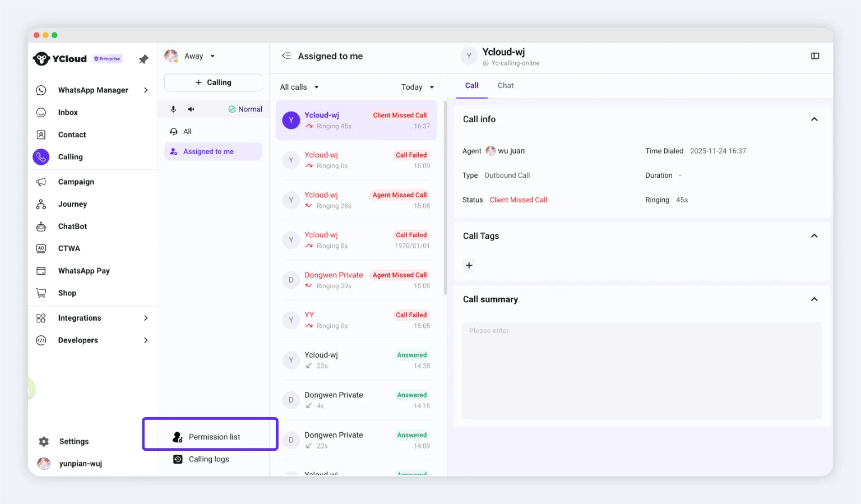Open WhatsApp Manager from sidebar
861x504 pixels.
coord(92,90)
